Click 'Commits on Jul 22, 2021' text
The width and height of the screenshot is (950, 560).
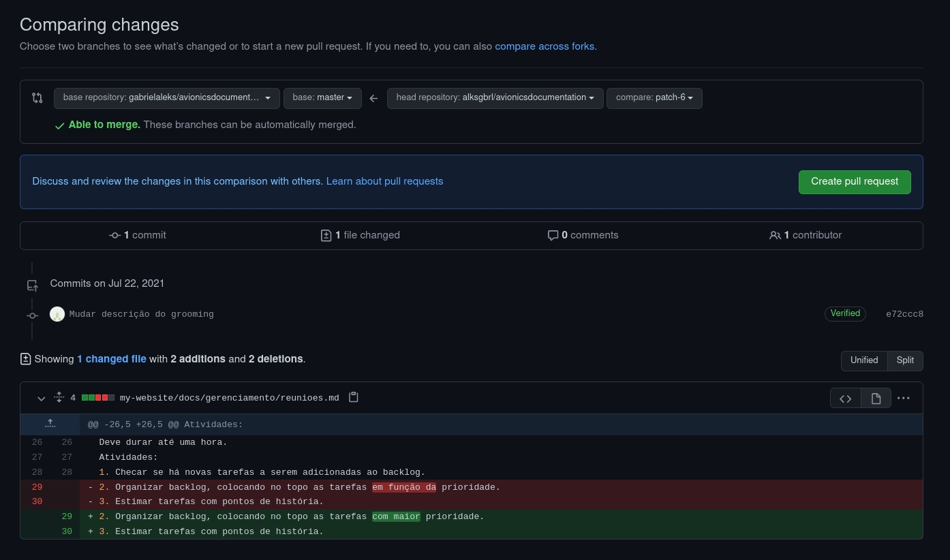107,283
